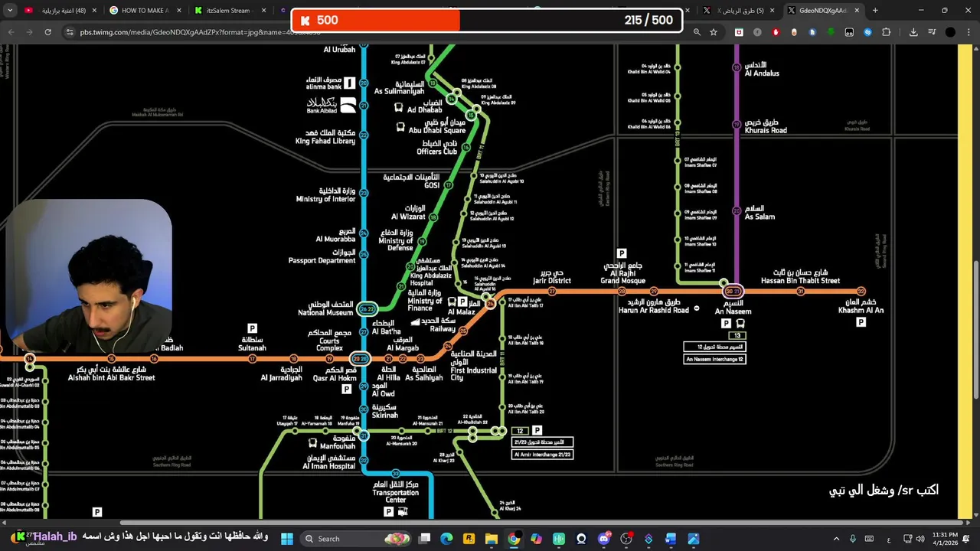Viewport: 980px width, 551px height.
Task: Click the 'Al Amir Interchange 21/23' box
Action: (542, 455)
